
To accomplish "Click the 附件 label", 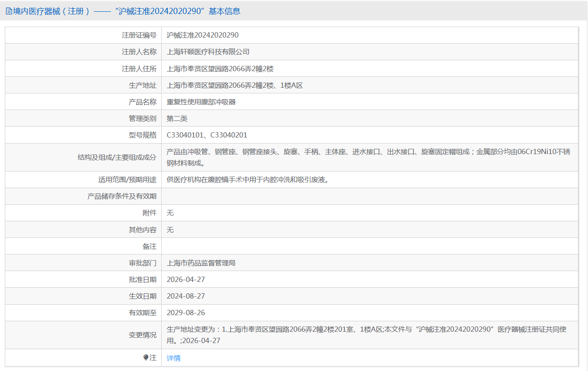I will click(149, 213).
